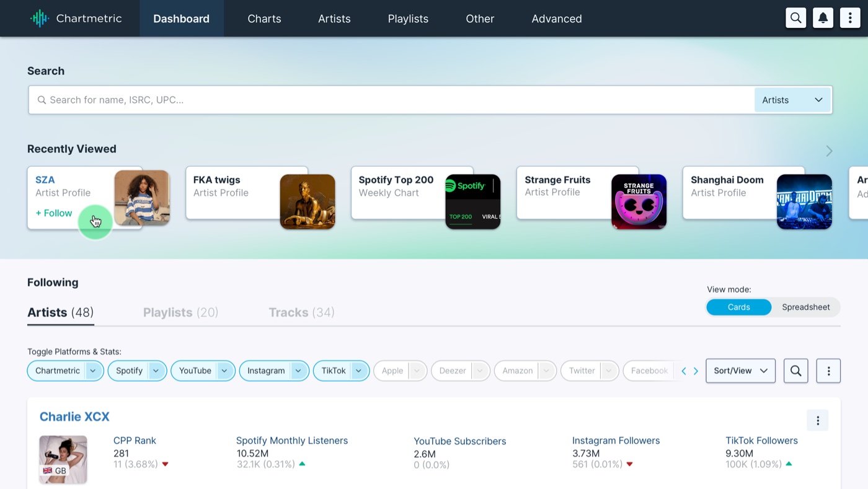
Task: Open the Advanced navbar menu
Action: pyautogui.click(x=557, y=19)
